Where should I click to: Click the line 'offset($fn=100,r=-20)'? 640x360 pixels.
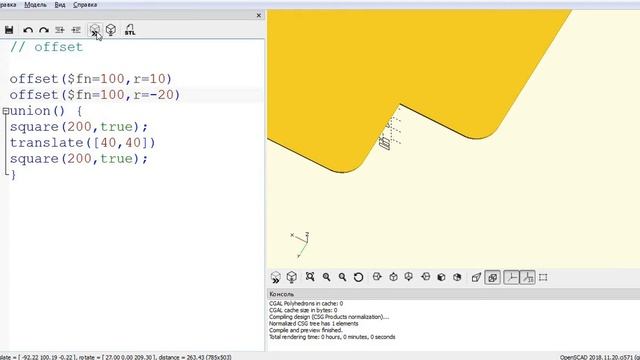point(95,95)
